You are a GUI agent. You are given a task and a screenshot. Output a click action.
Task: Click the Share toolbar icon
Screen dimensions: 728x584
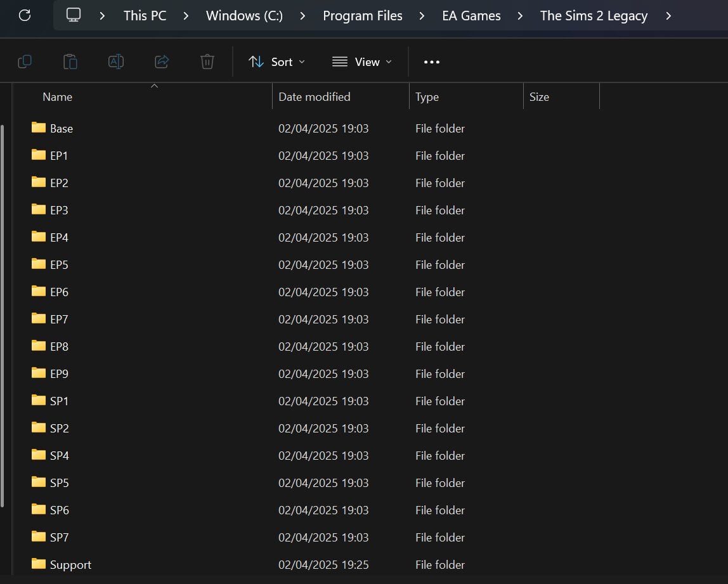[162, 62]
